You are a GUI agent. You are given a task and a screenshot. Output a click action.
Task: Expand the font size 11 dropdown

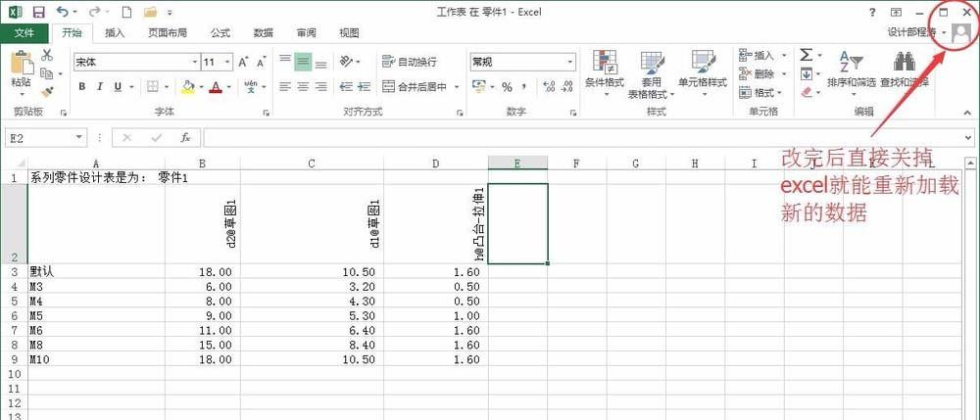coord(227,62)
